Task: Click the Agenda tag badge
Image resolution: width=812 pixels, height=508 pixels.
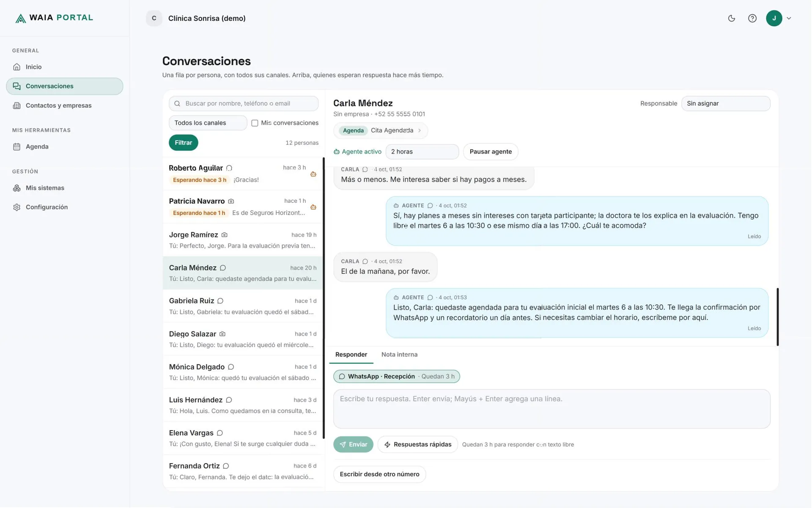Action: [x=353, y=130]
